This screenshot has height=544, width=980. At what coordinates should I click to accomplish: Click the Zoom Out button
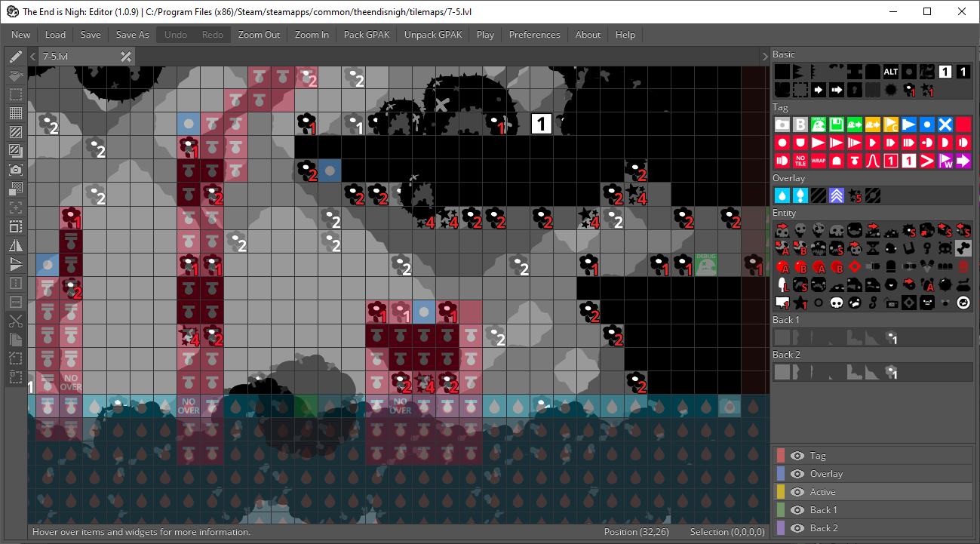click(259, 35)
